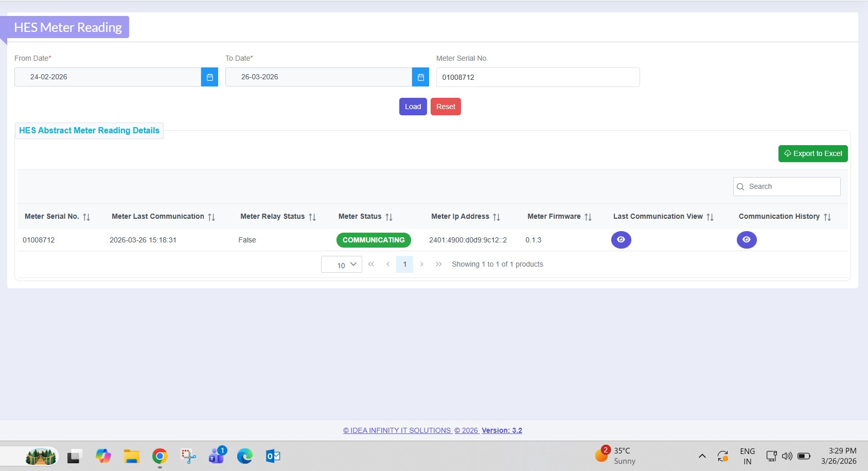
Task: Click the table Search field
Action: coord(791,186)
